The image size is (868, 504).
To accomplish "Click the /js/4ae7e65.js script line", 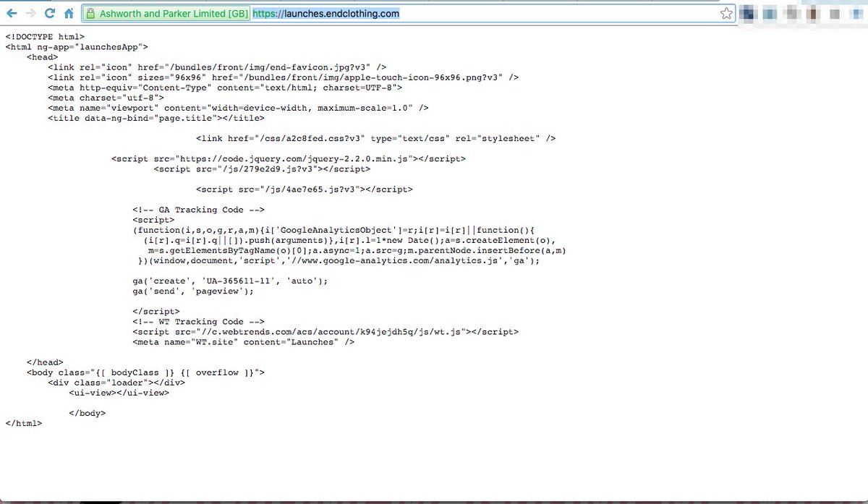I will click(305, 189).
